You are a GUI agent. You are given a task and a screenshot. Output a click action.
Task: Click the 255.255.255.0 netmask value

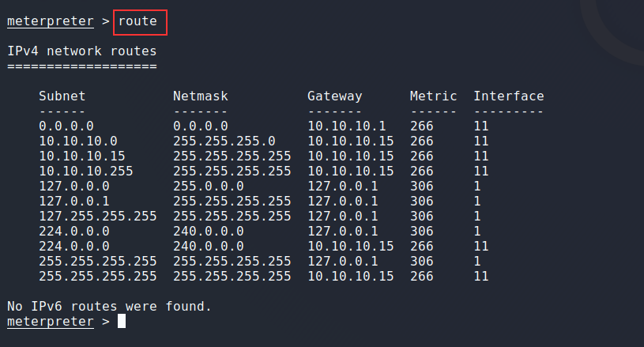(x=224, y=141)
